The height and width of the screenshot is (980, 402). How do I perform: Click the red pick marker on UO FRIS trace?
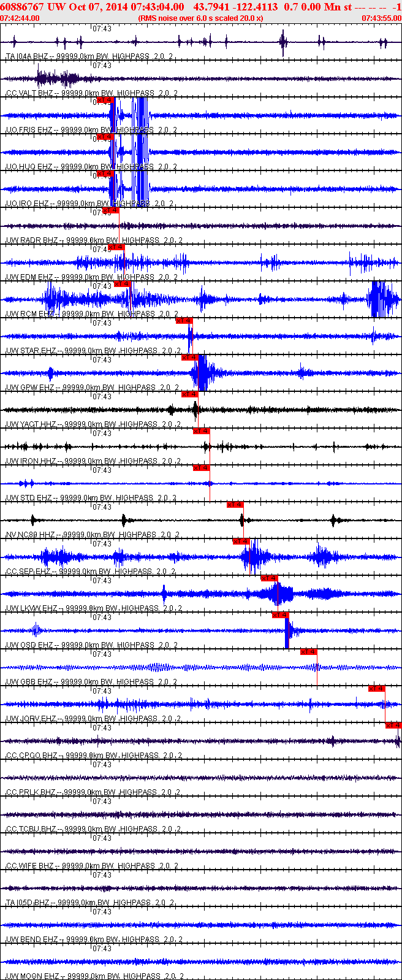pyautogui.click(x=105, y=100)
